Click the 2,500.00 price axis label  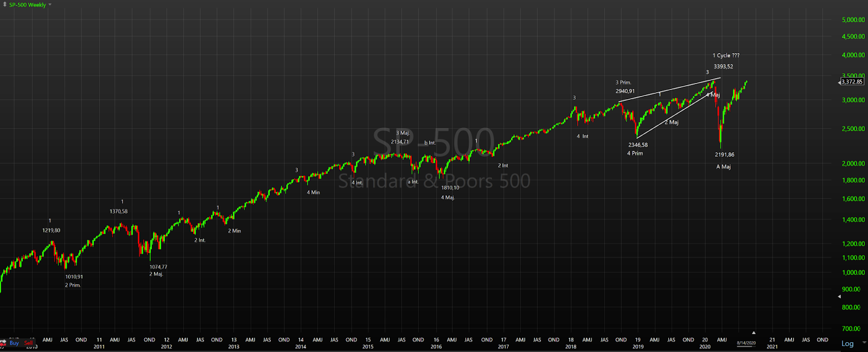pyautogui.click(x=853, y=129)
